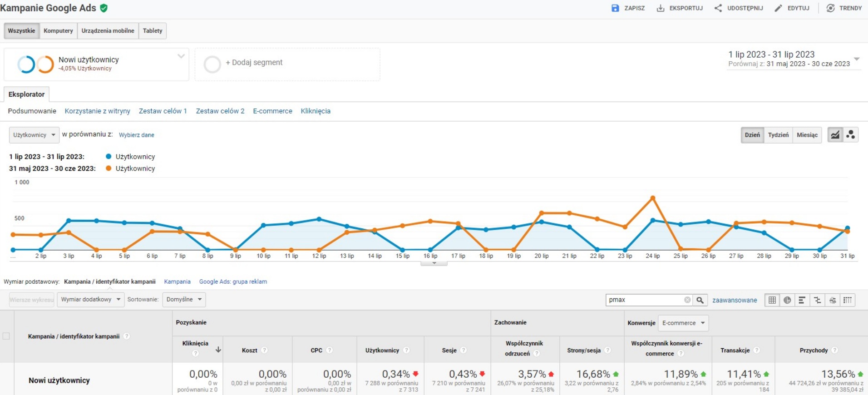The width and height of the screenshot is (868, 395).
Task: Click the save report disk icon
Action: pos(615,8)
